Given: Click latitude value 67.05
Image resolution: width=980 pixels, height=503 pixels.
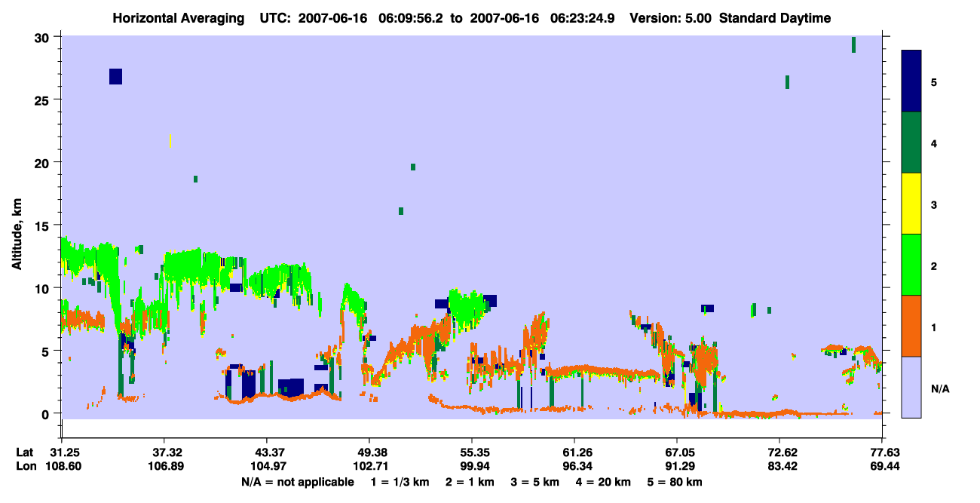Looking at the screenshot, I should (677, 452).
